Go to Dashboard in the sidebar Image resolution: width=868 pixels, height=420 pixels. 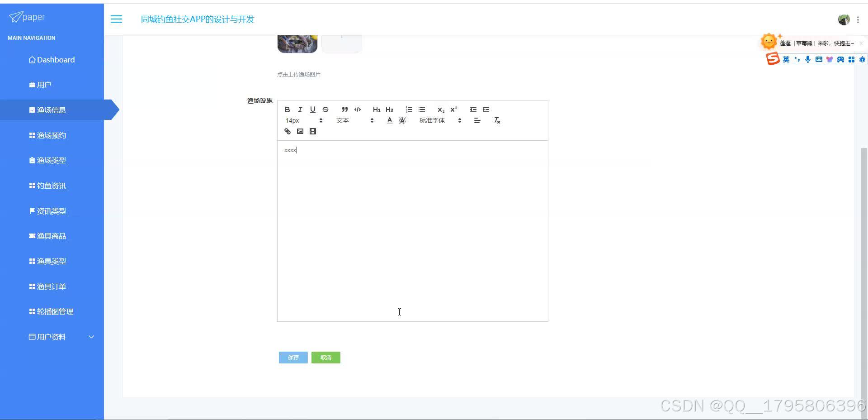pyautogui.click(x=52, y=60)
